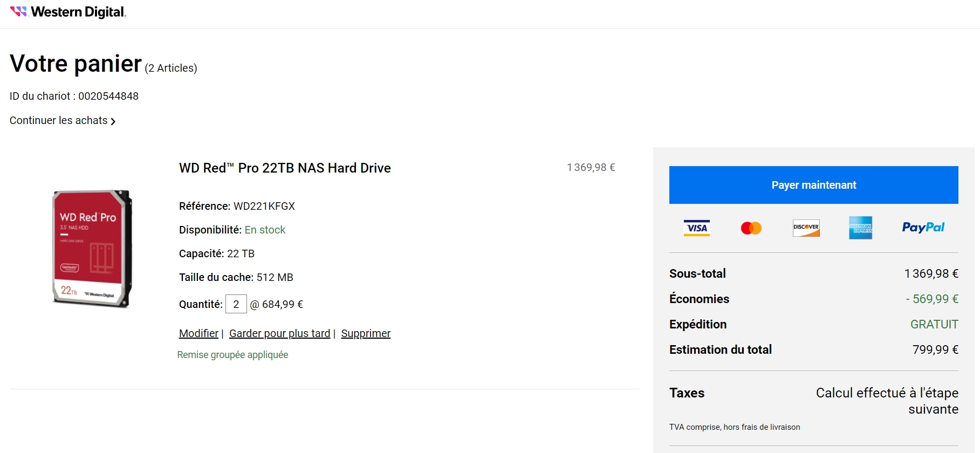This screenshot has width=980, height=453.
Task: Select the American Express card icon
Action: (861, 228)
